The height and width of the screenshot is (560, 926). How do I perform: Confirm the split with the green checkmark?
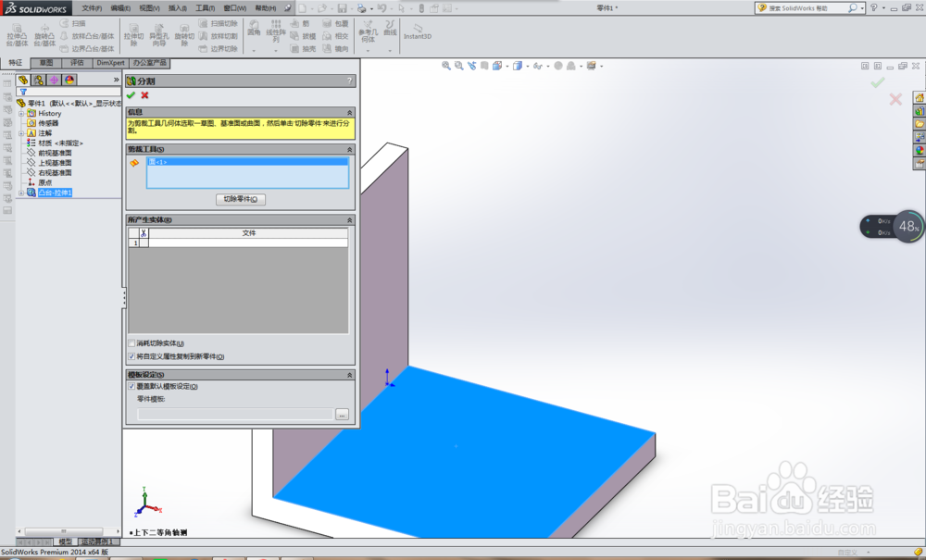131,95
